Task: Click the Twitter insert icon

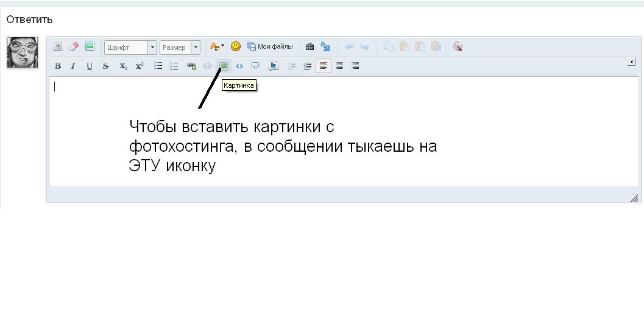Action: [273, 66]
